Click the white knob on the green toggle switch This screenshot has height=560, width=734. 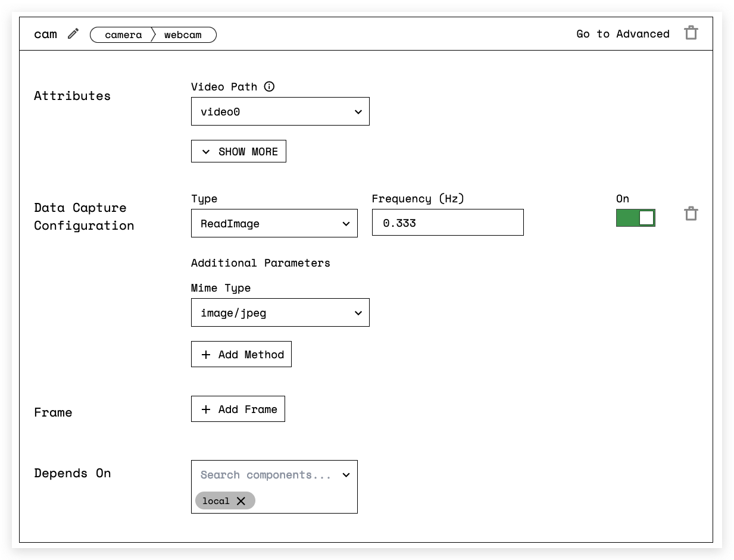click(646, 218)
